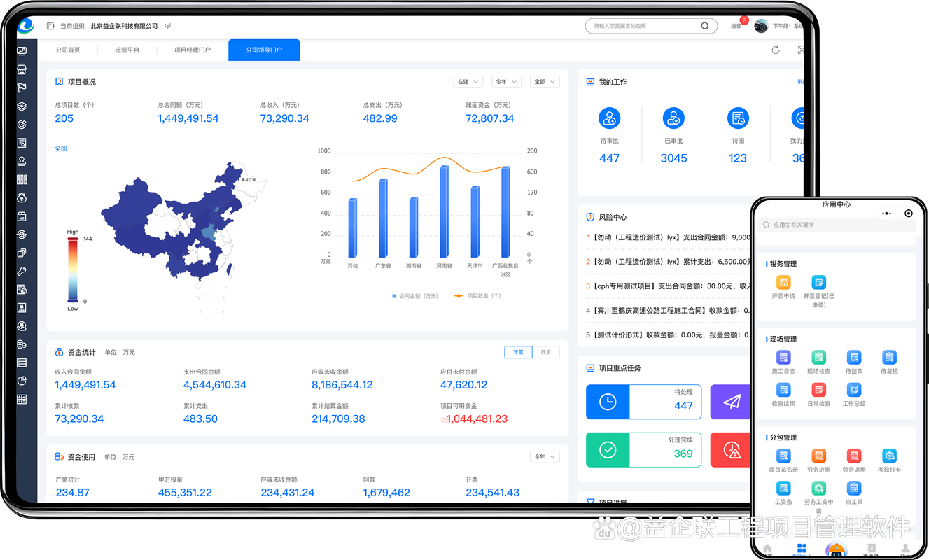Click the map heat legend color bar
Screen dimensions: 929x560
pyautogui.click(x=73, y=269)
